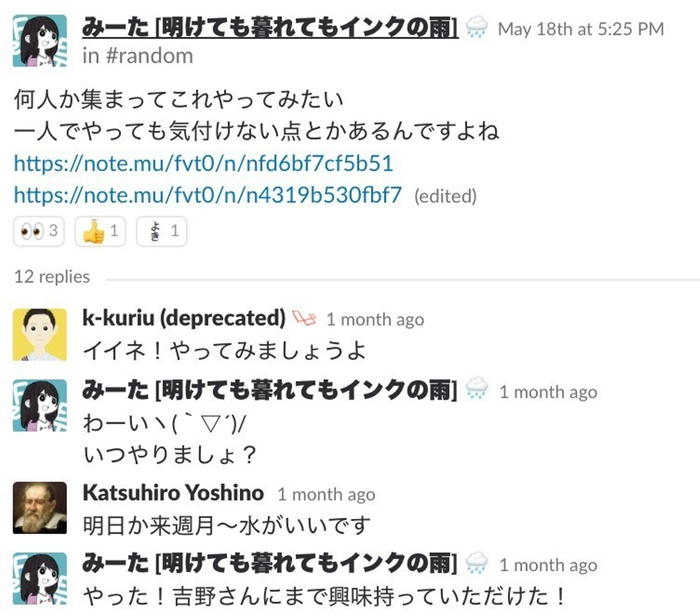Click rain cloud icon on the わーい reply
This screenshot has width=700, height=616.
click(x=476, y=390)
